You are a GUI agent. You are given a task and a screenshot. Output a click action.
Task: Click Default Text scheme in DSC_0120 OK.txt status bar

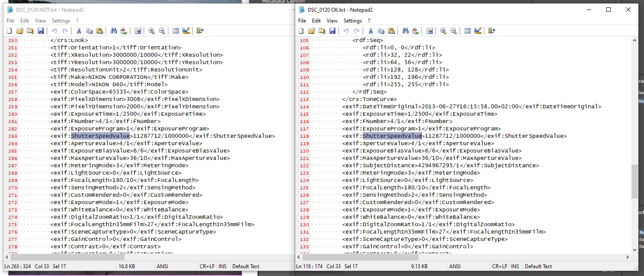538,266
